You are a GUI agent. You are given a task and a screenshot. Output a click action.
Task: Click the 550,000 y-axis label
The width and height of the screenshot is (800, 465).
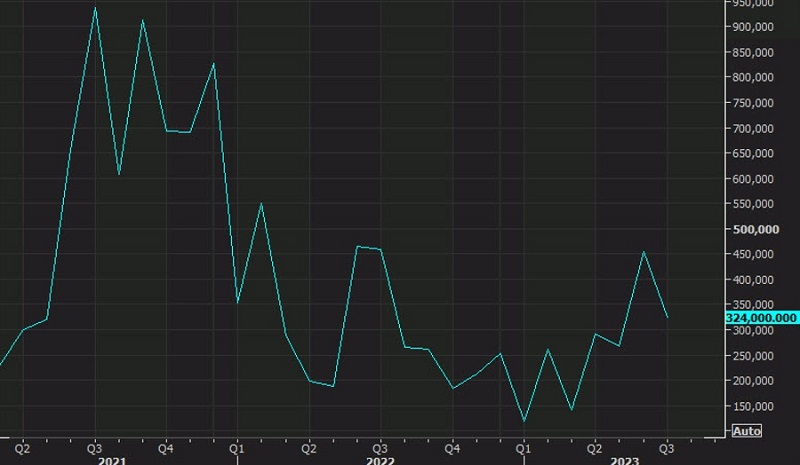point(753,204)
